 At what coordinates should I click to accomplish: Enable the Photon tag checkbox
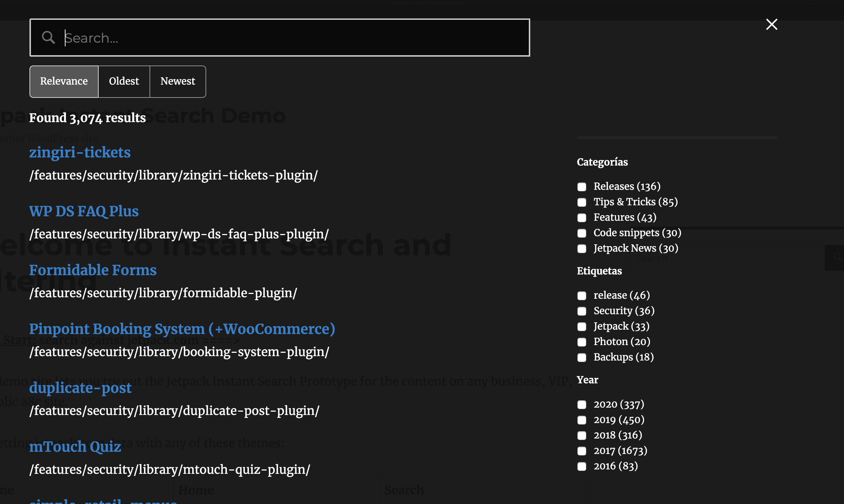tap(582, 342)
